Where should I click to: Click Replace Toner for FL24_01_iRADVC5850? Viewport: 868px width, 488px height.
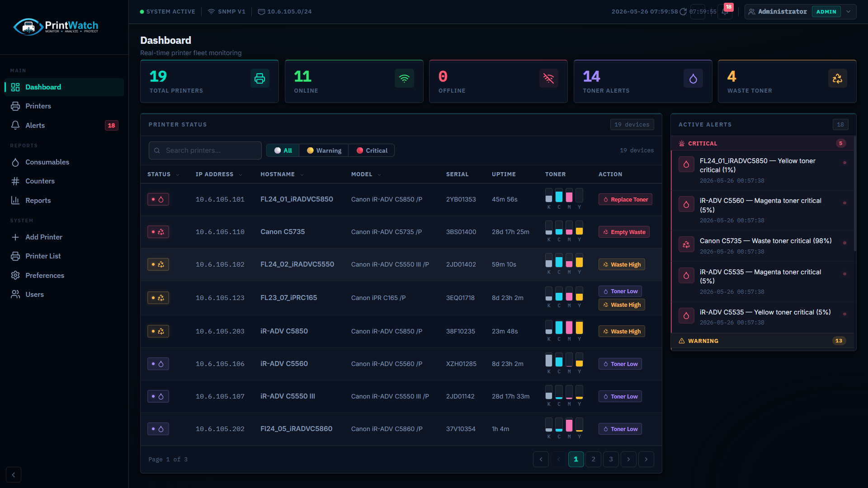[625, 200]
